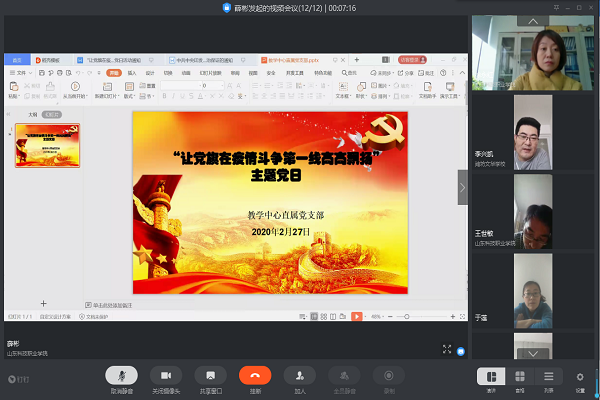
Task: Open the 图片 picture dropdown
Action: pos(380,86)
